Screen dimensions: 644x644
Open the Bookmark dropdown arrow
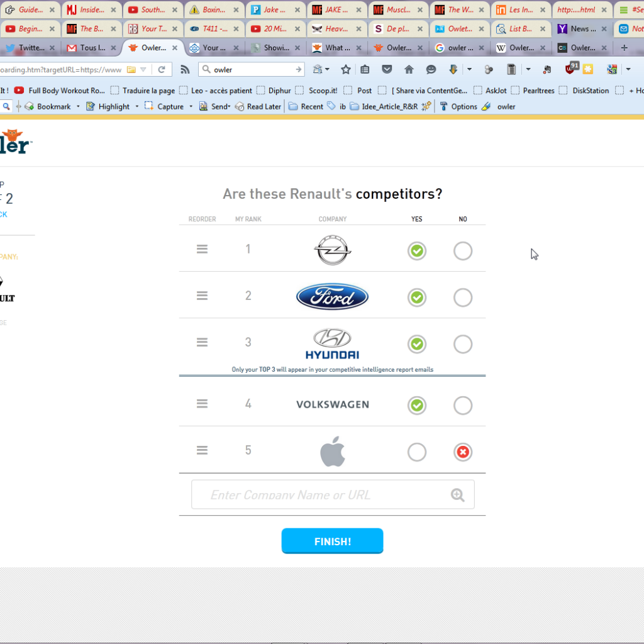(x=78, y=106)
